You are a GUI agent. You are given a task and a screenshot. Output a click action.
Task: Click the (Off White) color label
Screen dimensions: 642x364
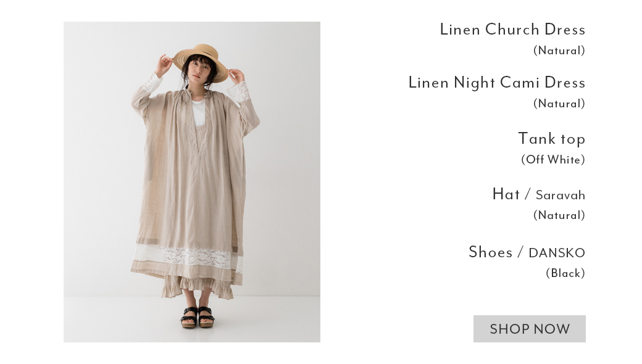point(552,160)
